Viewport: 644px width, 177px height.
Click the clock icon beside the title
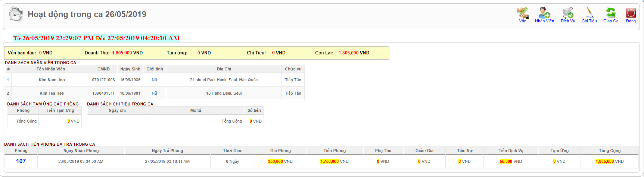point(16,15)
